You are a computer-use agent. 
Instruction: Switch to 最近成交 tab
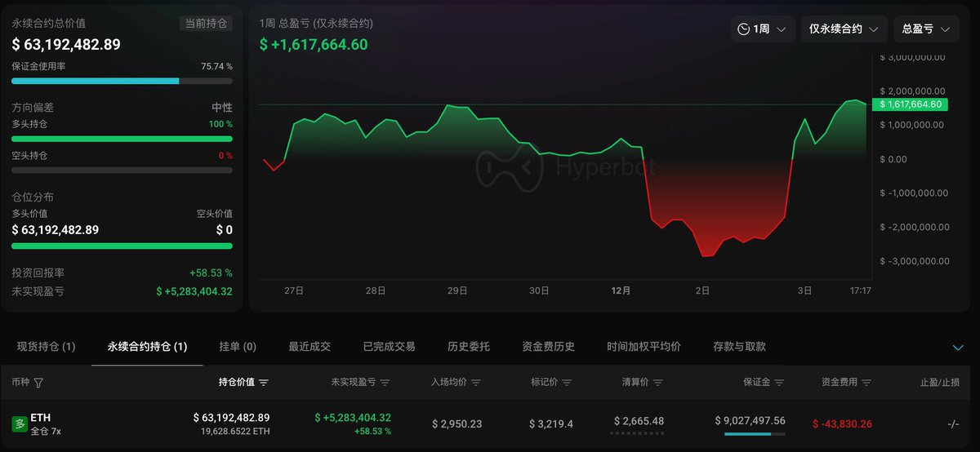[x=310, y=347]
